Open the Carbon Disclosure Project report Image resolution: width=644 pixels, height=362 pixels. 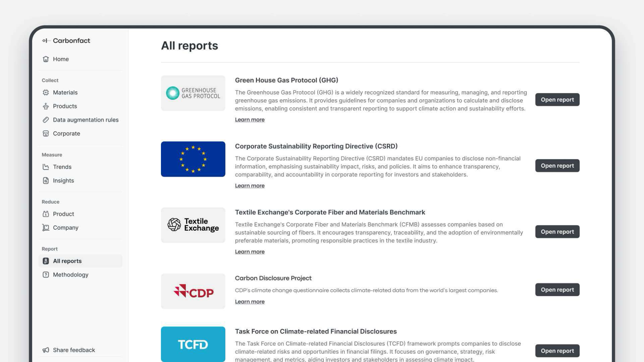(557, 290)
